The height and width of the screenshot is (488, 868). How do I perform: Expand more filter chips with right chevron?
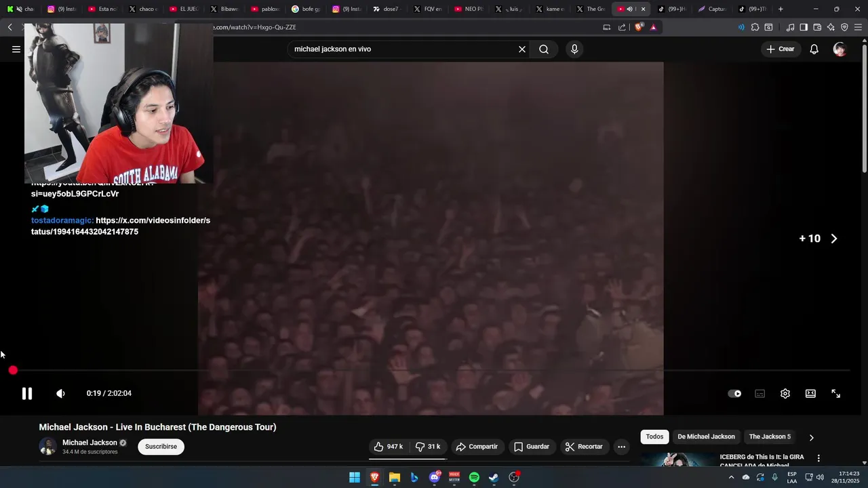[812, 437]
